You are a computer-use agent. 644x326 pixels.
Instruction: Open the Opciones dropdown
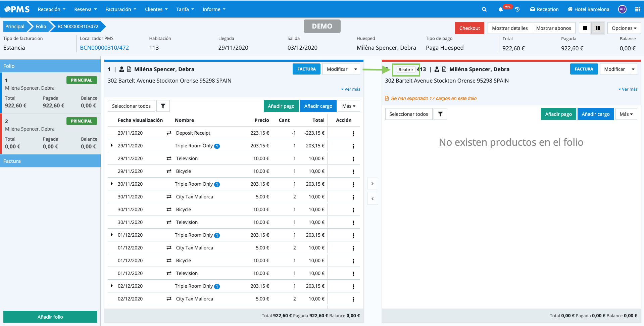[624, 28]
